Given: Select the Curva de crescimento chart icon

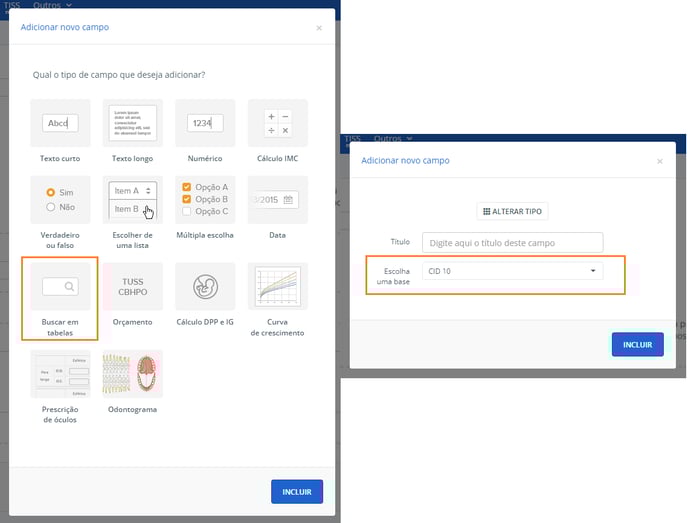Looking at the screenshot, I should [x=277, y=287].
